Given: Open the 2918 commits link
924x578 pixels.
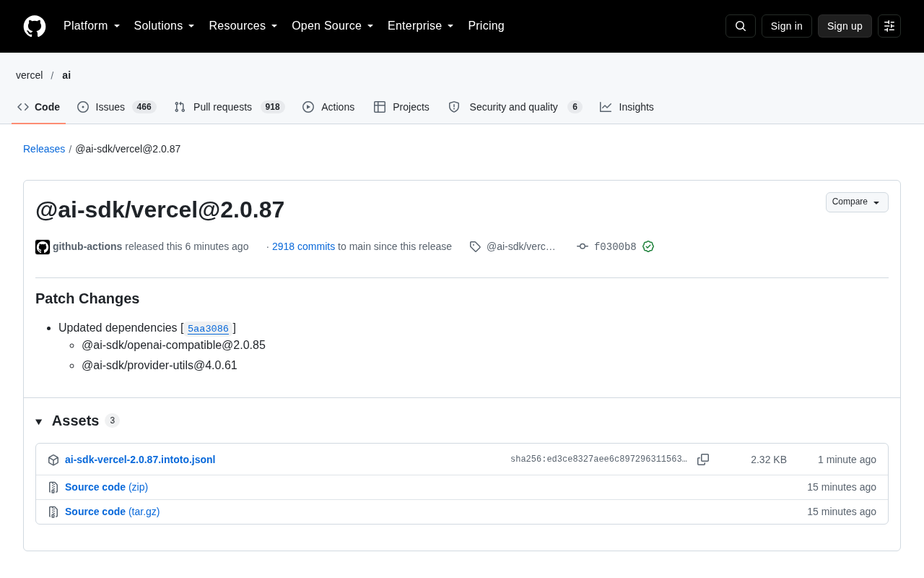Looking at the screenshot, I should (x=303, y=246).
